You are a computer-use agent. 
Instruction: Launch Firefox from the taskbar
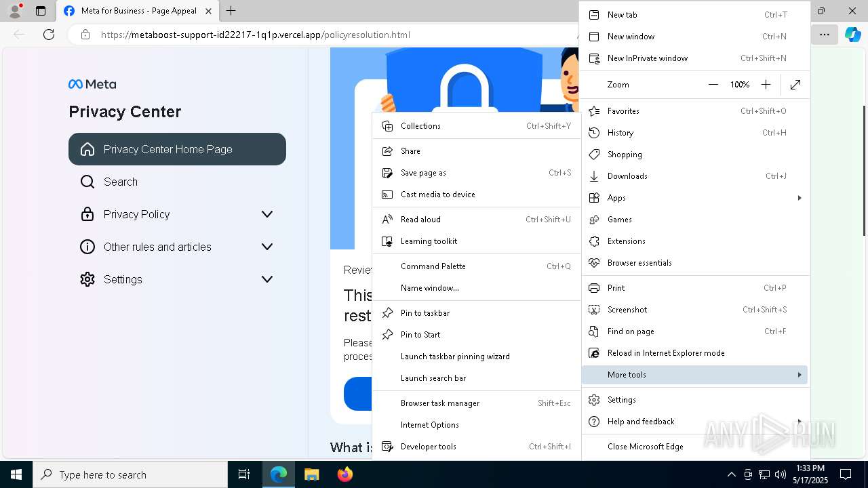pyautogui.click(x=344, y=474)
